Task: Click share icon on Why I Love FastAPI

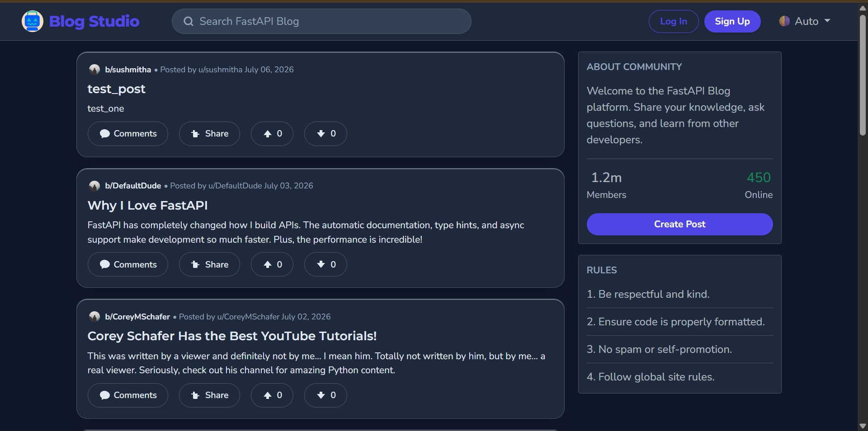Action: 195,264
